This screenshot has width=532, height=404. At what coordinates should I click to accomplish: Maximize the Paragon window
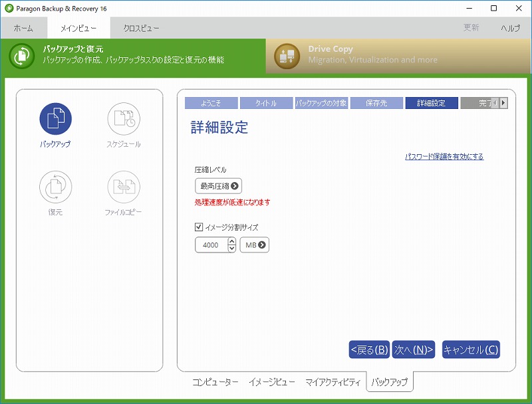[494, 8]
